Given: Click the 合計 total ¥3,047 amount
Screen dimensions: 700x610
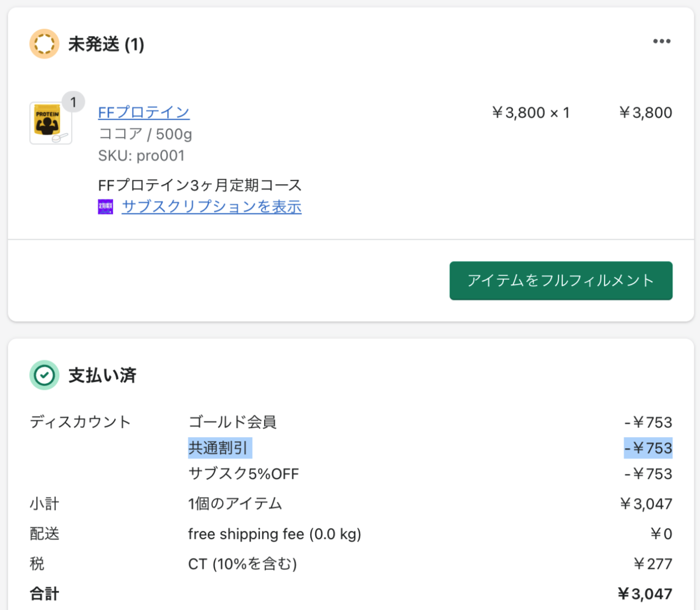Looking at the screenshot, I should pos(645,594).
